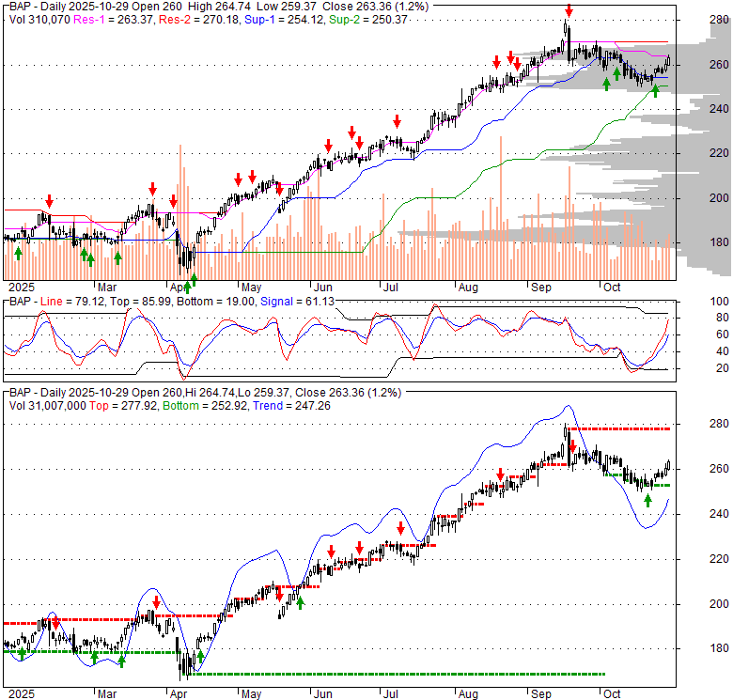Click the 240 price tick on the top chart
This screenshot has width=733, height=700.
720,109
